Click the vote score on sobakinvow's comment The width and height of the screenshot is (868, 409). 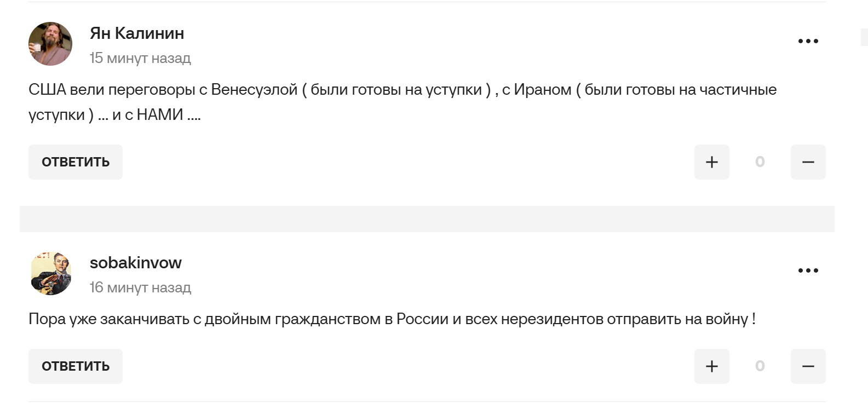click(x=760, y=366)
